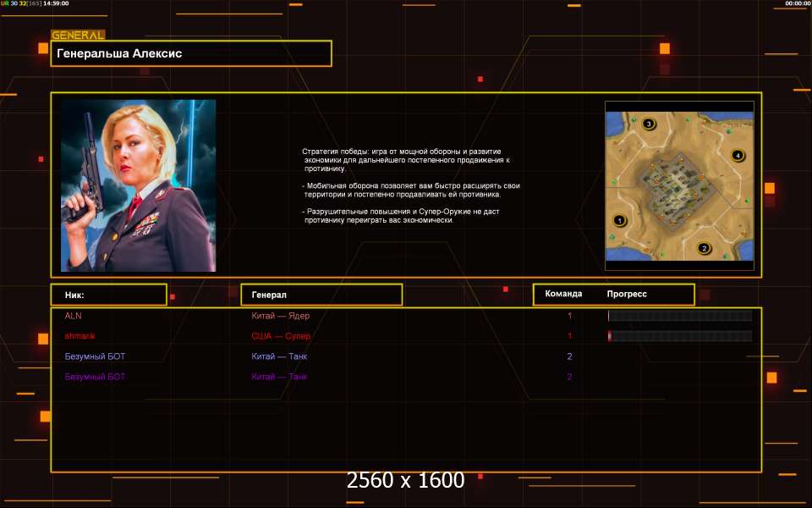812x508 pixels.
Task: Click the Генерал column header
Action: tap(321, 295)
